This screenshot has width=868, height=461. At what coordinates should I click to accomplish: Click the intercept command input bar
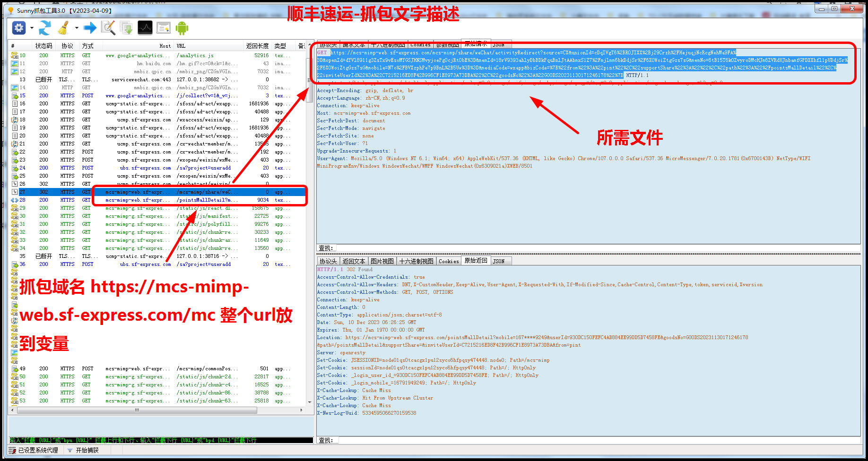click(x=161, y=440)
